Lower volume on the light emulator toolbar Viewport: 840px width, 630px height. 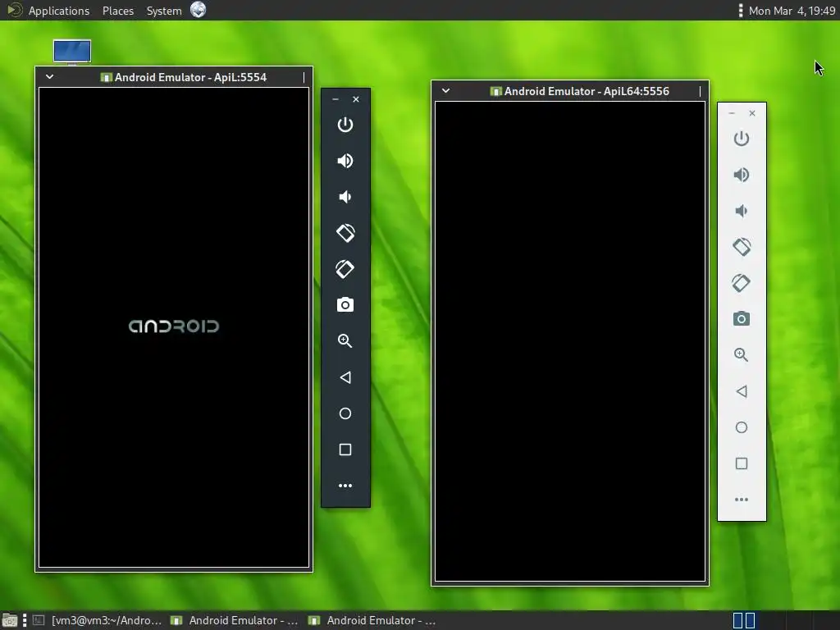[x=742, y=211]
